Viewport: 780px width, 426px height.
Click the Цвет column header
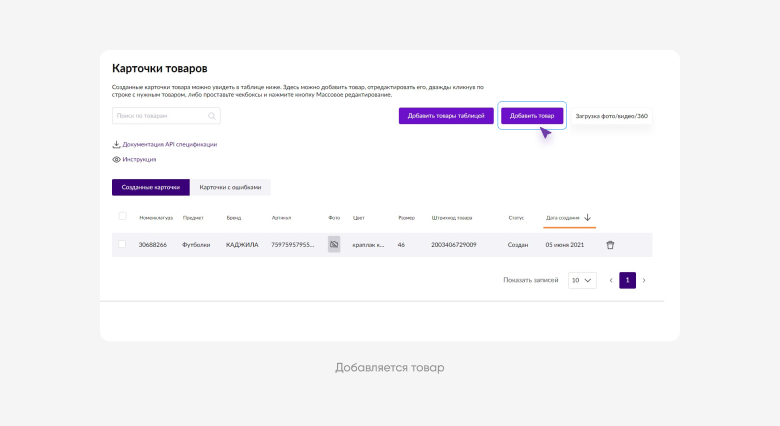coord(359,218)
